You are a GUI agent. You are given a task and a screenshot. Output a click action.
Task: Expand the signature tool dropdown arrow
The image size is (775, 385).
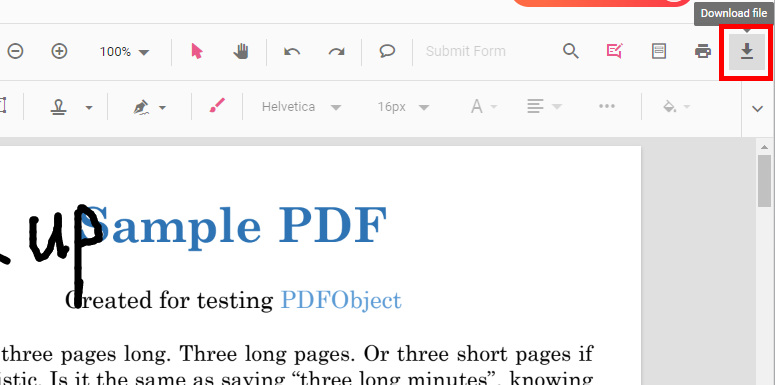tap(162, 107)
